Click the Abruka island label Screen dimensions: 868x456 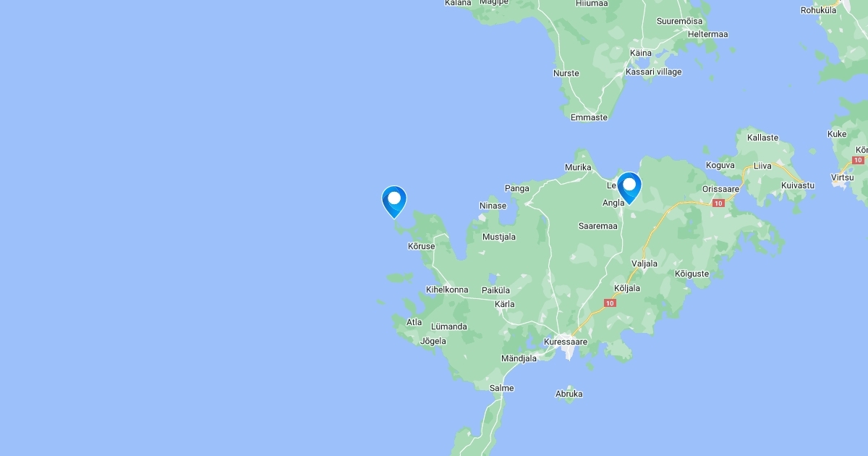[x=569, y=394]
